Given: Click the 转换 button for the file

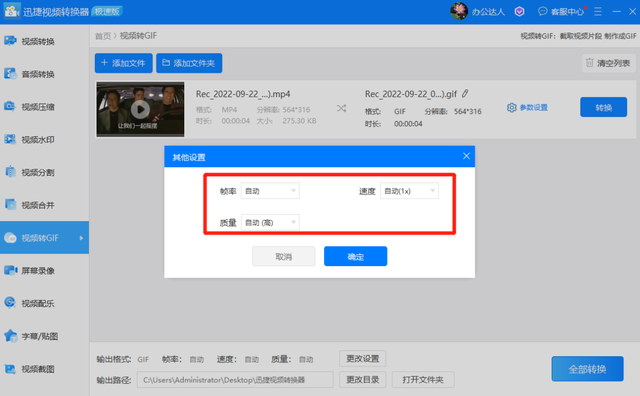Looking at the screenshot, I should (603, 107).
